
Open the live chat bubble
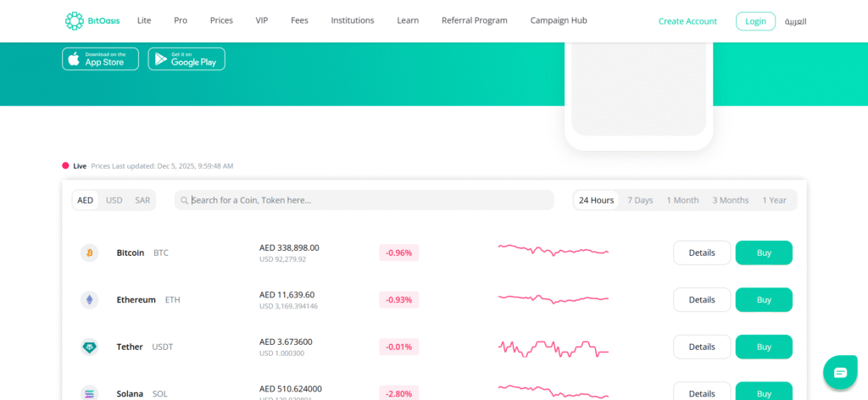tap(840, 372)
